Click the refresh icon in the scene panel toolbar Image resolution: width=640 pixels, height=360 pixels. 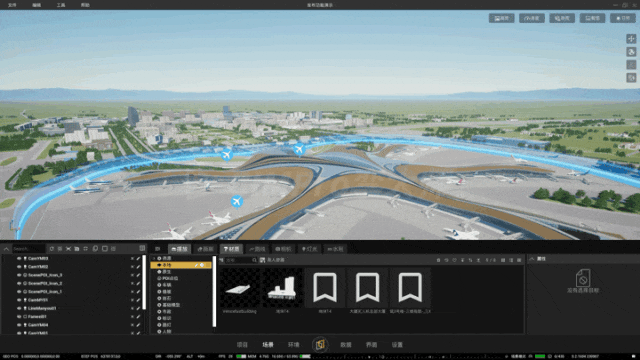tap(52, 249)
